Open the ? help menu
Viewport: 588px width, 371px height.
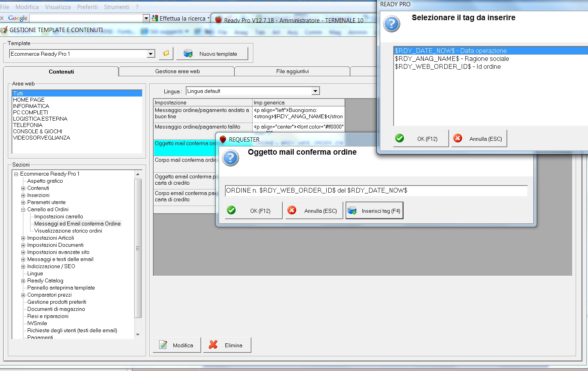click(137, 7)
